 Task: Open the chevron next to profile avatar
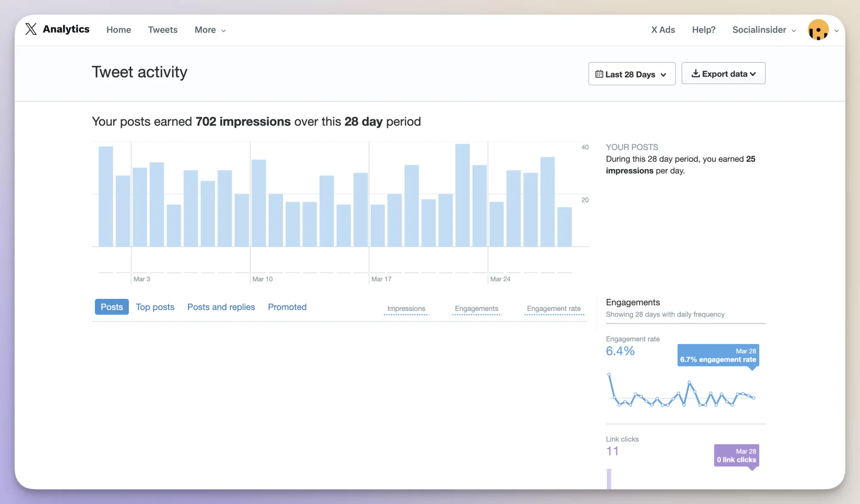pos(836,31)
